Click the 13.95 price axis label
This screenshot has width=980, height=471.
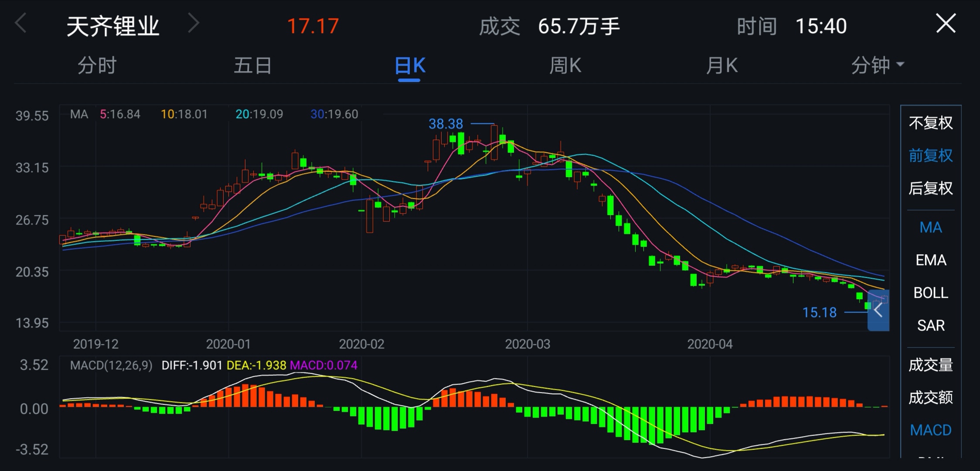coord(32,323)
